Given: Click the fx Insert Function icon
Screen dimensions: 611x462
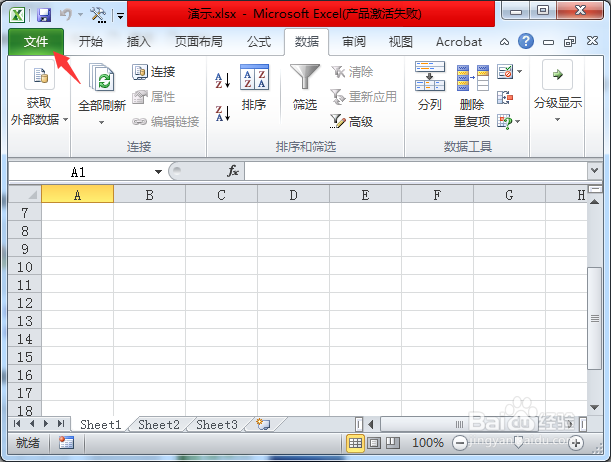Looking at the screenshot, I should pyautogui.click(x=233, y=171).
